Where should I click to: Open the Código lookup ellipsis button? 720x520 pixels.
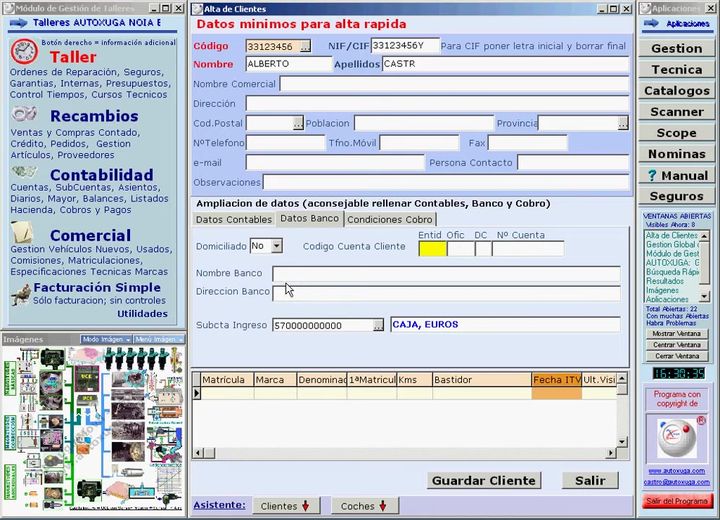[305, 46]
